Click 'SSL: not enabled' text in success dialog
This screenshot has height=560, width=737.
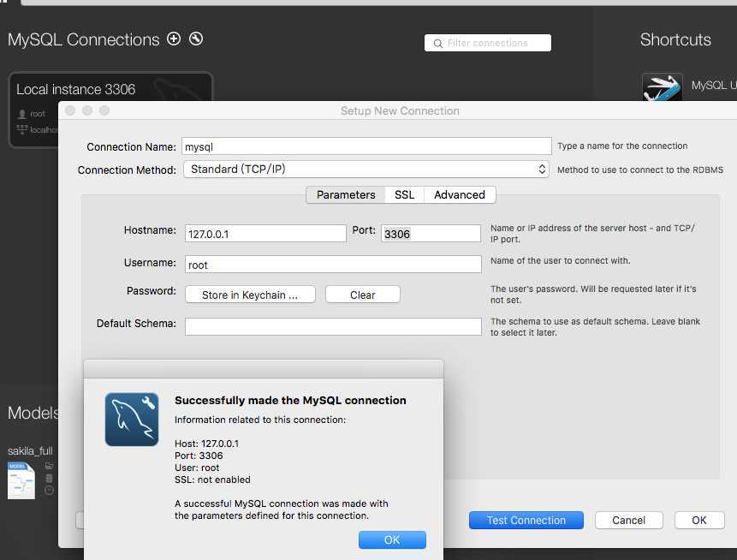[x=212, y=480]
